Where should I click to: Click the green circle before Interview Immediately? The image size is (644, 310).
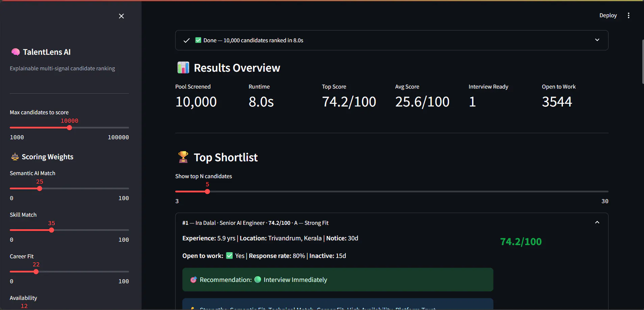point(258,280)
